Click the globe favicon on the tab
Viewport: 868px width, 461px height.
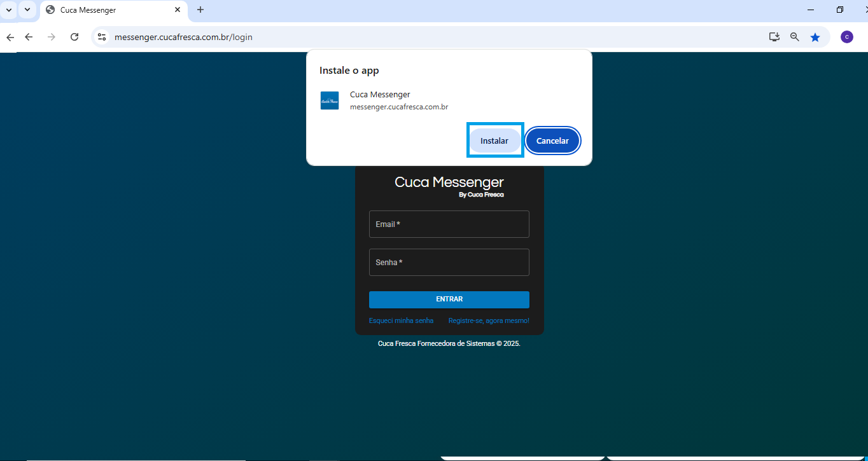tap(50, 10)
